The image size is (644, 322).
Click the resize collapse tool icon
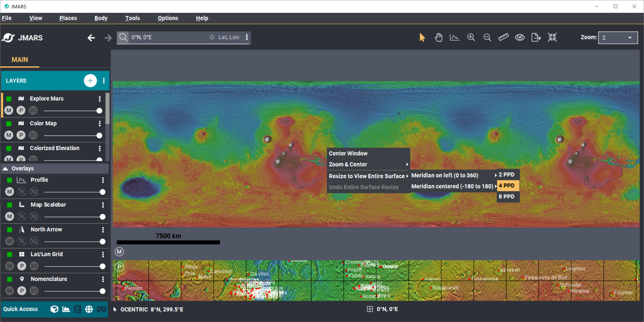tap(552, 38)
